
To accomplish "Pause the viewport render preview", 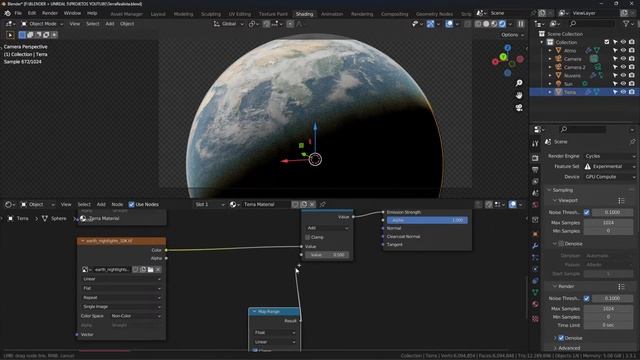I will coord(521,24).
